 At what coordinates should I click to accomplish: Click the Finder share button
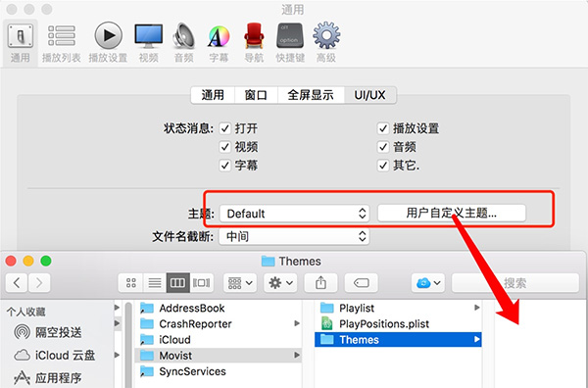320,282
